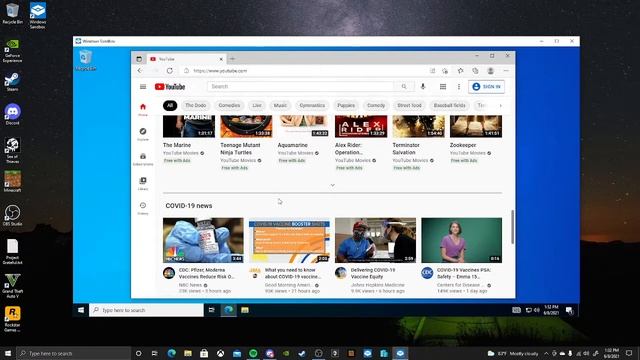Open The Marine movie title
640x360 pixels.
pyautogui.click(x=177, y=145)
